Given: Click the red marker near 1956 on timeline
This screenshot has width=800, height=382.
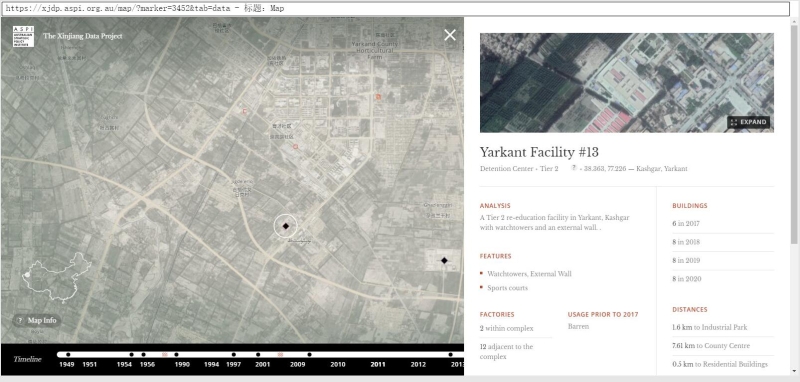Looking at the screenshot, I should [164, 354].
